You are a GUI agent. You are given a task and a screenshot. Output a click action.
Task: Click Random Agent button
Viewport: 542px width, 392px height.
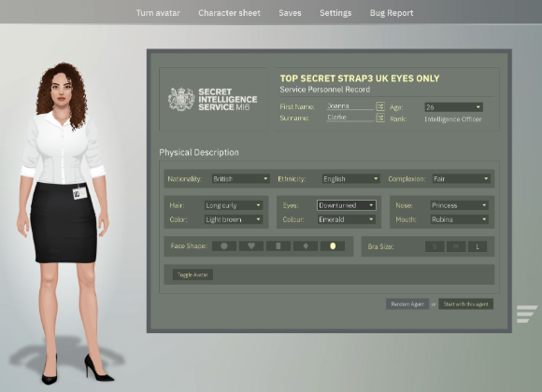(407, 304)
